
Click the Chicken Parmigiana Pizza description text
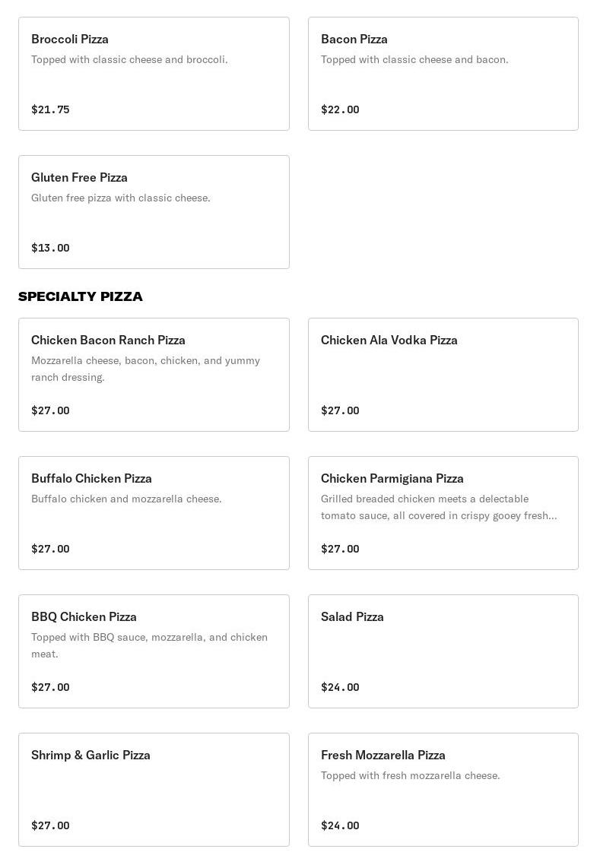click(438, 507)
